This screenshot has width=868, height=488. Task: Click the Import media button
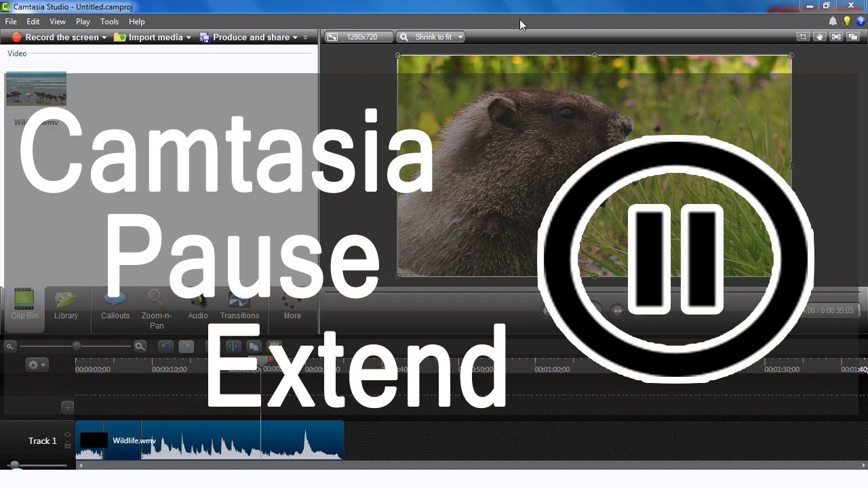tap(149, 37)
